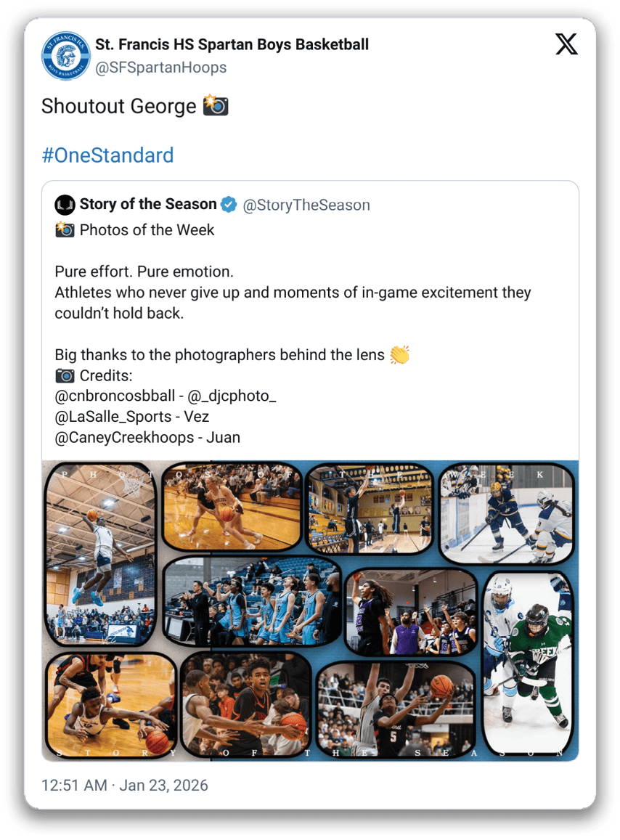620x840 pixels.
Task: Open St. Francis Spartan Basketball profile avatar
Action: click(66, 56)
